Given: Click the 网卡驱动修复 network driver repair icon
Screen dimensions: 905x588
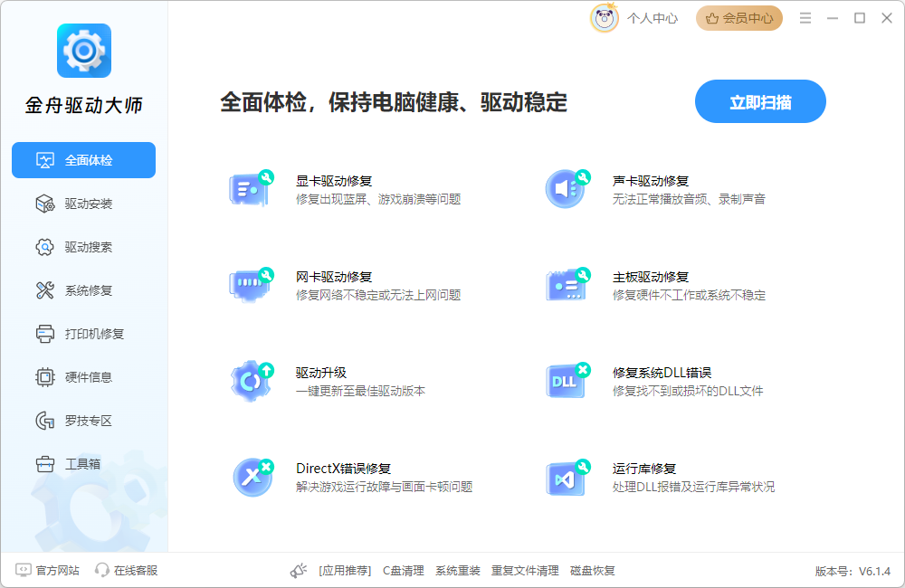Looking at the screenshot, I should coord(251,283).
